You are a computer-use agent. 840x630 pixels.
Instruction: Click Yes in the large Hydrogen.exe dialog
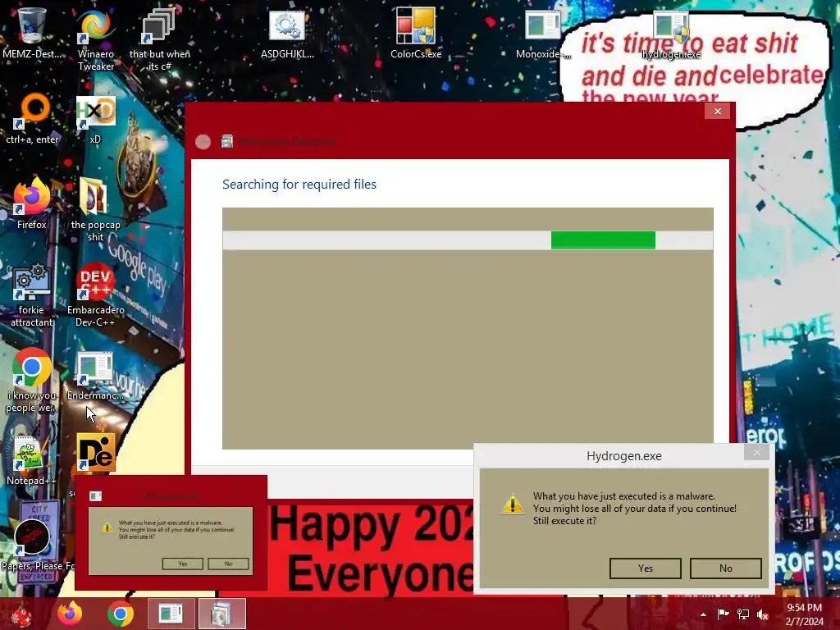(645, 568)
